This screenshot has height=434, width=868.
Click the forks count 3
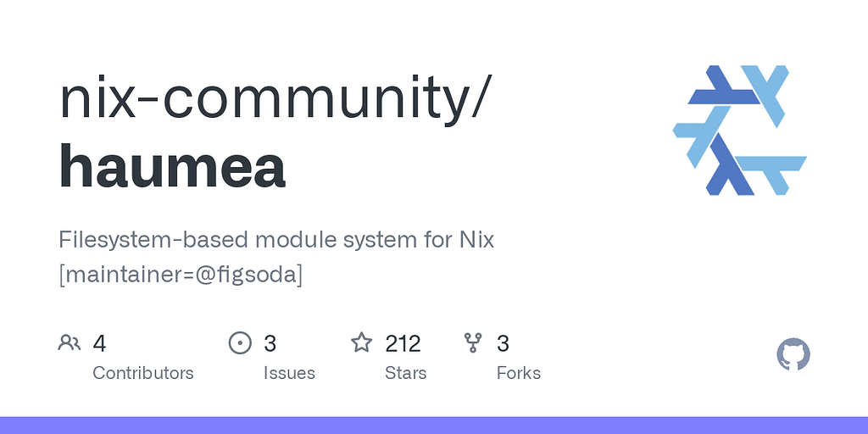503,343
